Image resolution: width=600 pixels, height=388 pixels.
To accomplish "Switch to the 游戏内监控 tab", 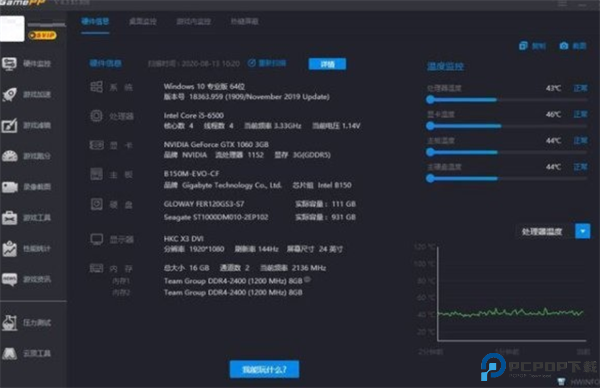I will [194, 21].
